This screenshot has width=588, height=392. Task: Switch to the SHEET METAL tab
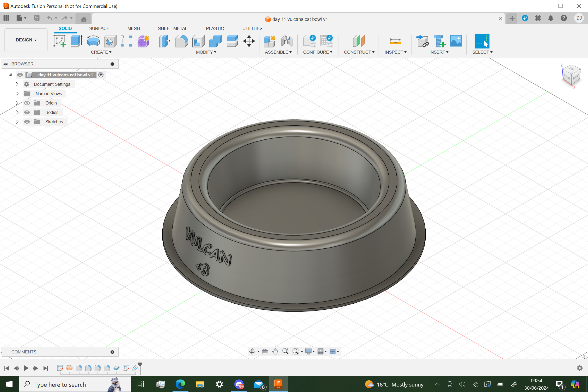pos(172,28)
